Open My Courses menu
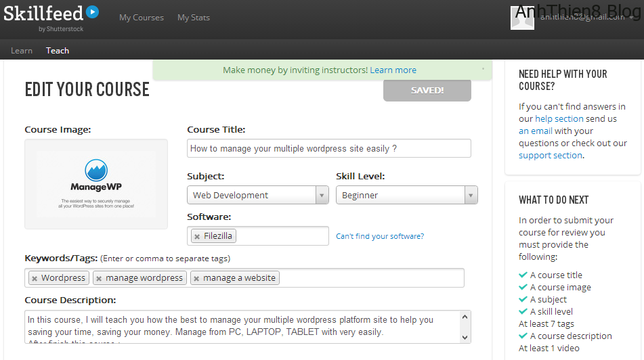This screenshot has width=644, height=360. point(142,18)
